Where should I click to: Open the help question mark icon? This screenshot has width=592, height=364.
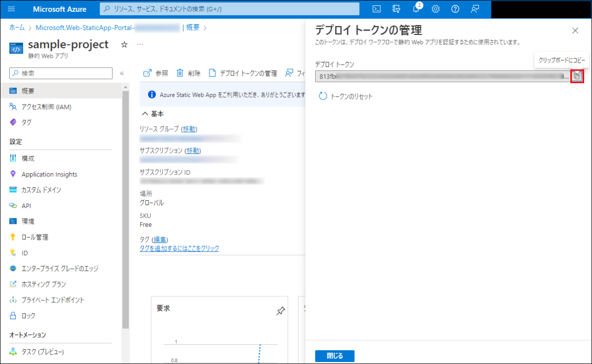[455, 9]
